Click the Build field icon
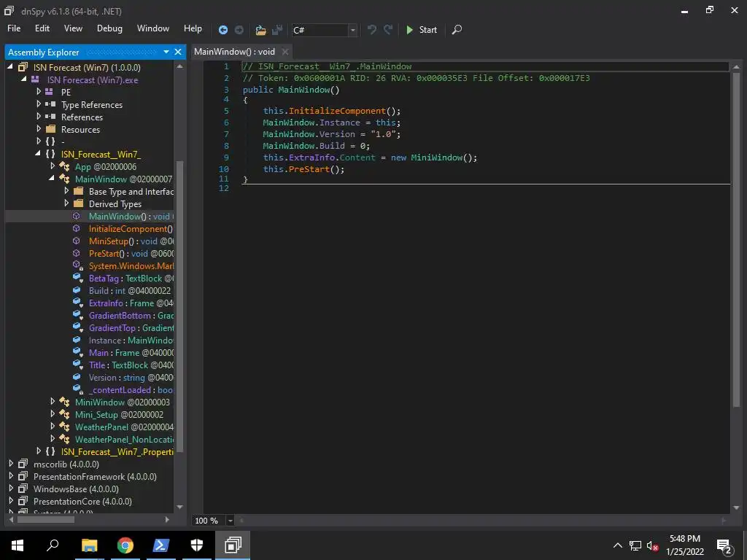The height and width of the screenshot is (560, 747). pyautogui.click(x=77, y=290)
